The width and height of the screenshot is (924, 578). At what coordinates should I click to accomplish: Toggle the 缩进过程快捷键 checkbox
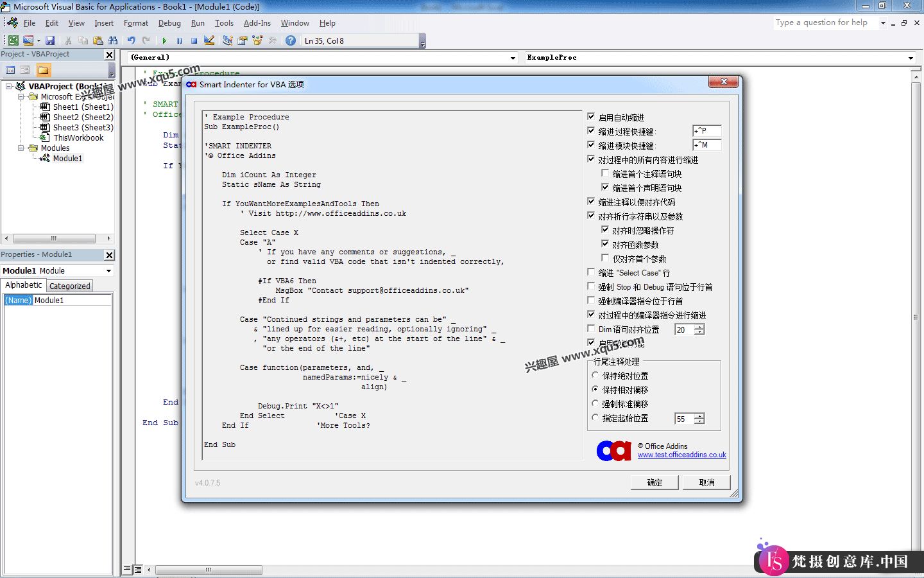[x=591, y=131]
